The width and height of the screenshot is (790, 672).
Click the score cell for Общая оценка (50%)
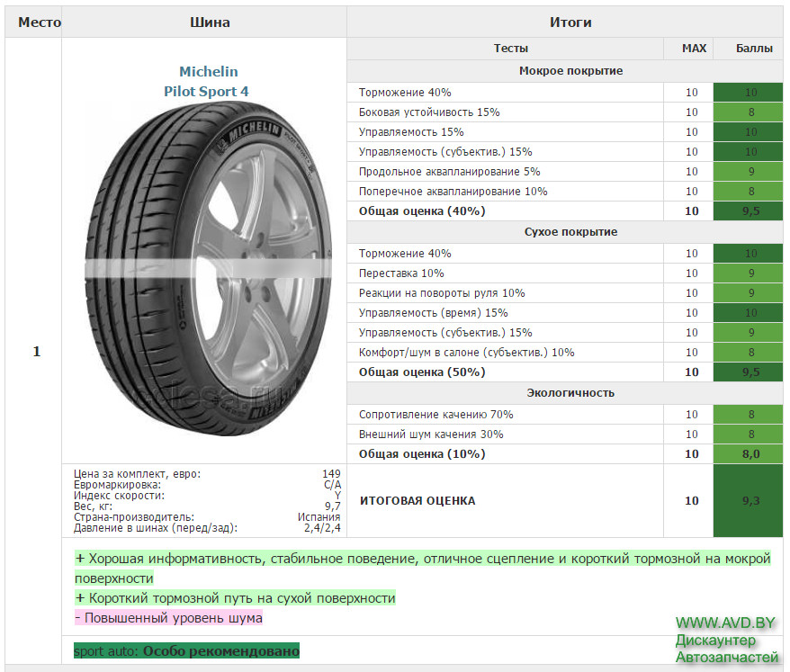(748, 372)
